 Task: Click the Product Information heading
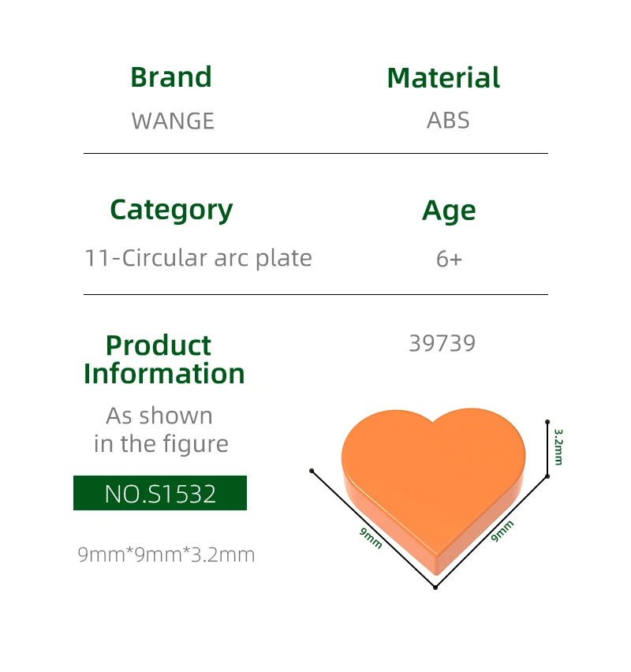point(164,360)
